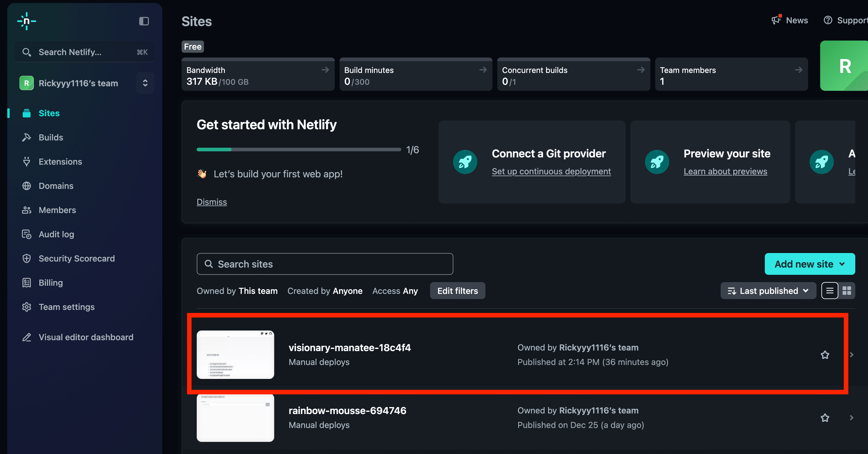The height and width of the screenshot is (454, 868).
Task: Dismiss the Get started panel
Action: click(x=212, y=202)
